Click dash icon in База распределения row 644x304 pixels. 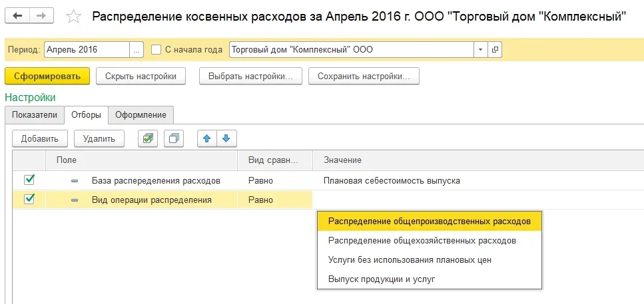(75, 181)
